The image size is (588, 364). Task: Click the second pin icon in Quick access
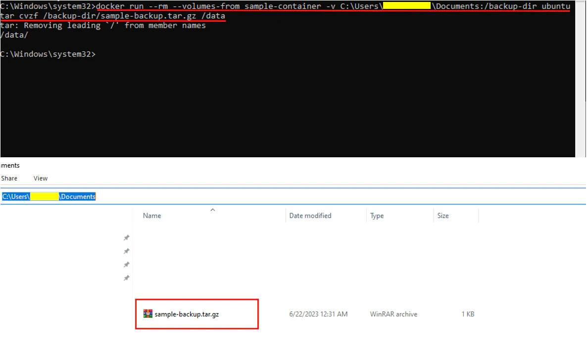click(x=126, y=251)
